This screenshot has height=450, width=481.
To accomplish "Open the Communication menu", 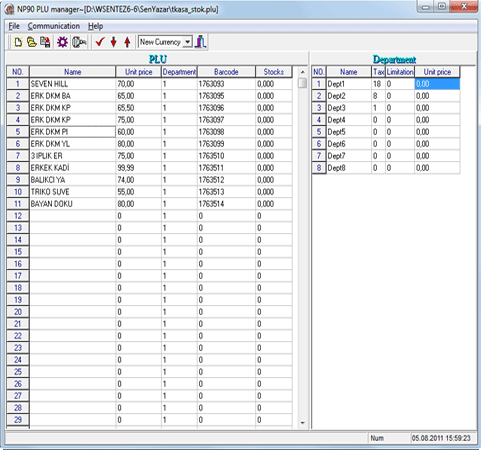I will pyautogui.click(x=54, y=26).
